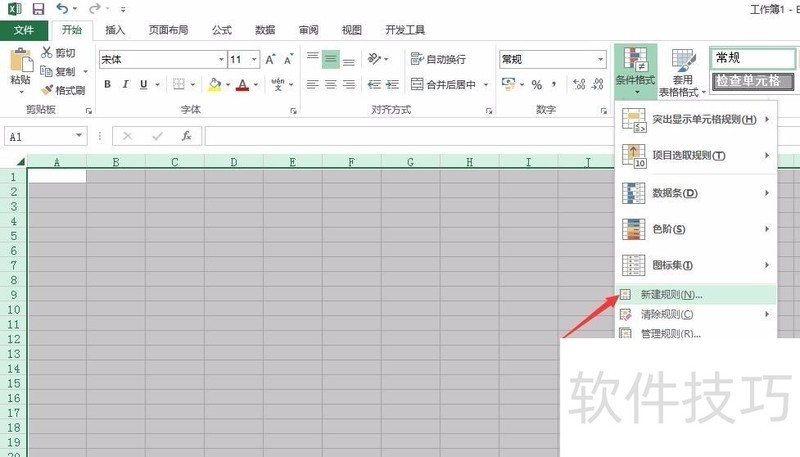This screenshot has height=457, width=800.
Task: Copy using the 复制 icon
Action: [46, 71]
